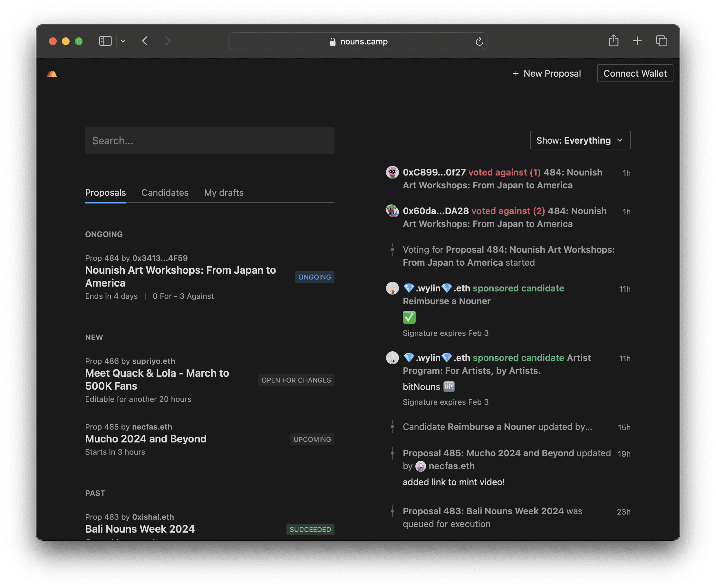Image resolution: width=716 pixels, height=588 pixels.
Task: Click the nouns.camp address bar
Action: [358, 41]
